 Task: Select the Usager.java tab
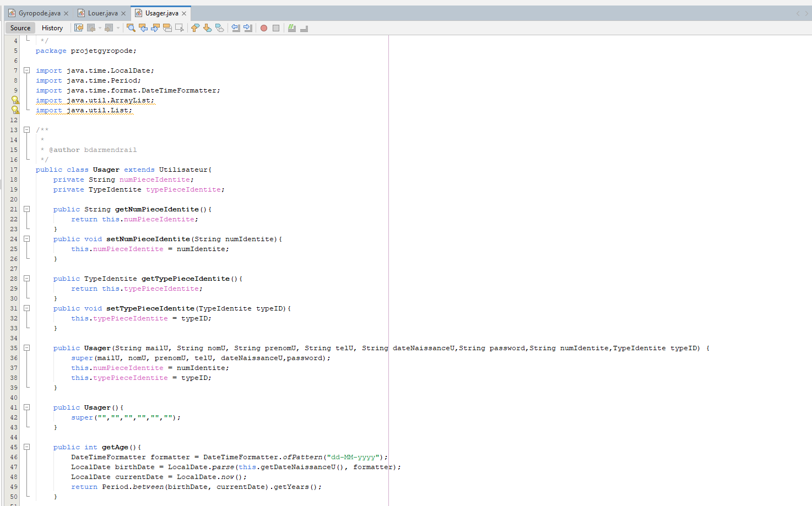click(162, 13)
